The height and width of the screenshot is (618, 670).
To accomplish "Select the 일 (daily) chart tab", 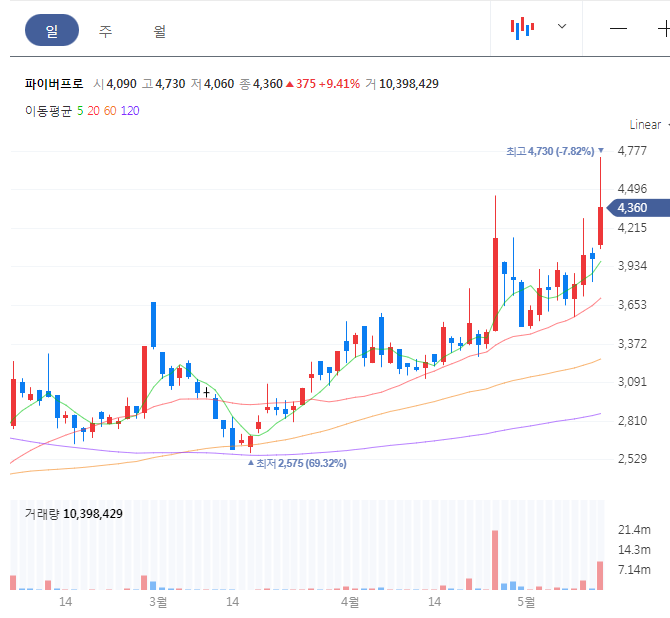I will [x=52, y=30].
